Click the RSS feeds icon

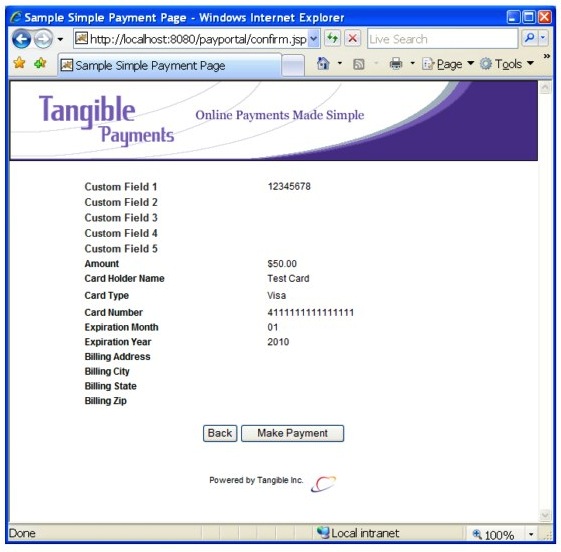coord(358,64)
